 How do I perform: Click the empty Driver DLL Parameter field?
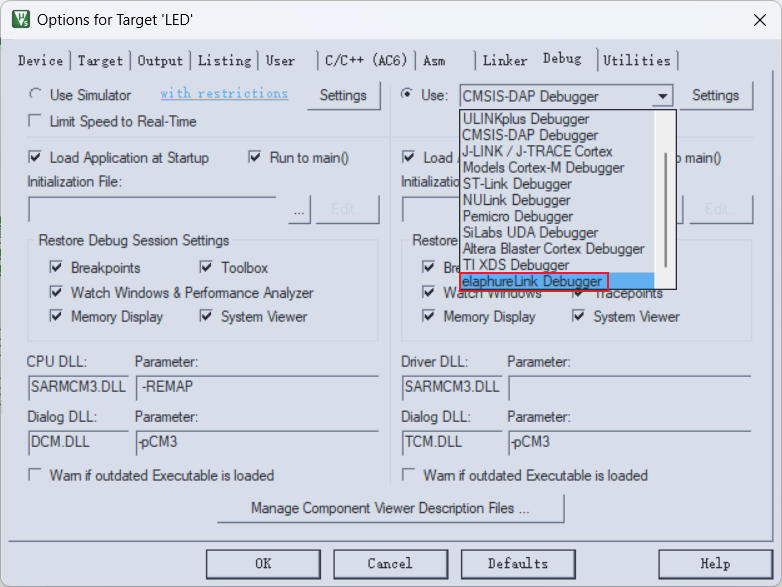point(630,388)
